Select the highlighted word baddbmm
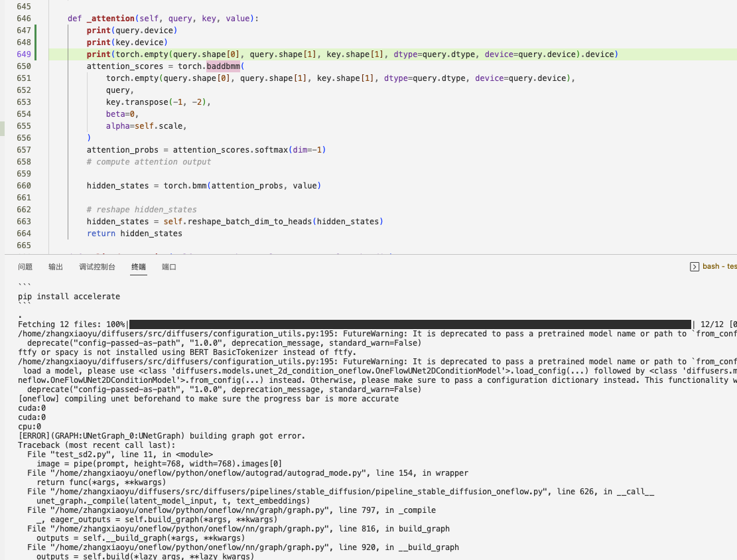 (x=223, y=66)
